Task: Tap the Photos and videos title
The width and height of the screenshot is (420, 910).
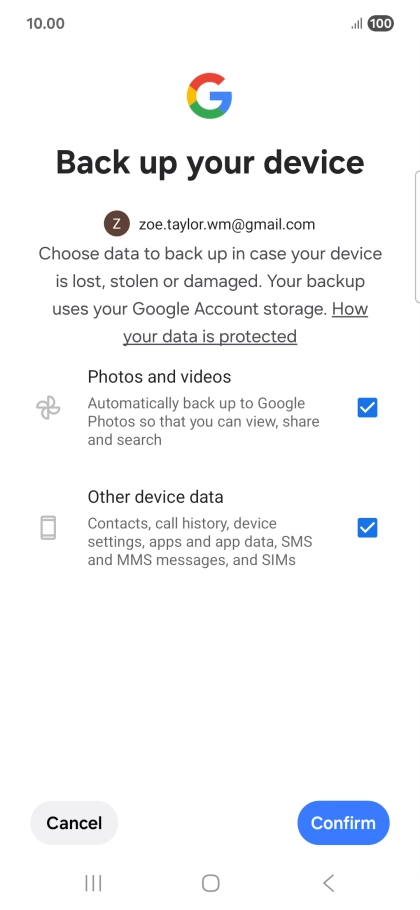Action: [160, 377]
